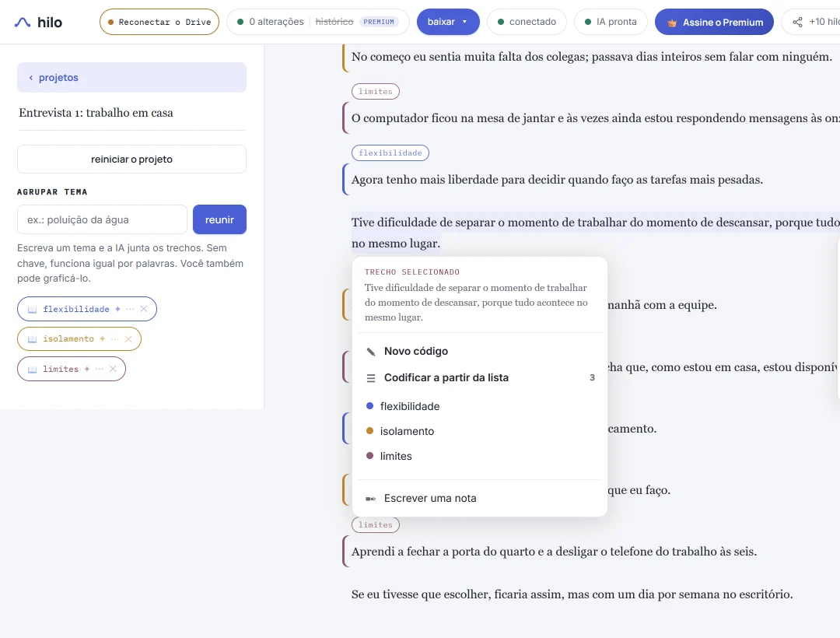
Task: Click the amber dot next to isolamento
Action: point(369,431)
